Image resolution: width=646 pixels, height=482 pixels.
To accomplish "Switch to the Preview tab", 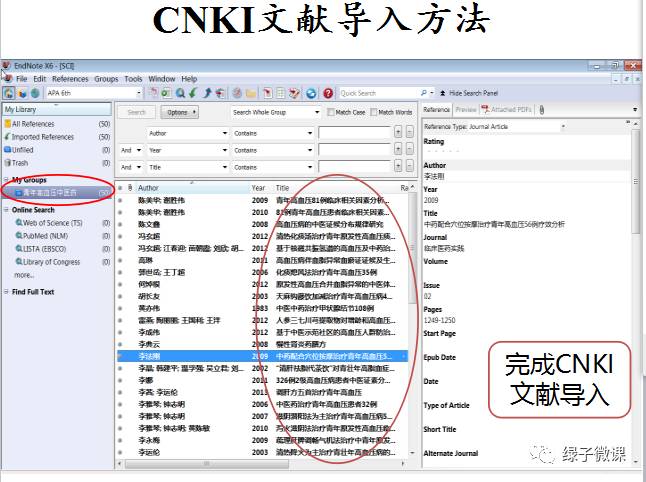I will point(466,110).
